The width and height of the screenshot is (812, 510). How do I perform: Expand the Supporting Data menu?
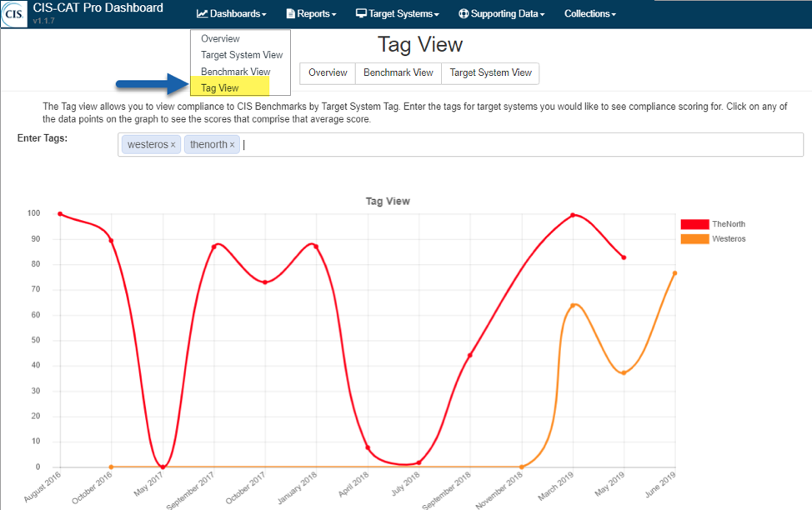tap(501, 14)
